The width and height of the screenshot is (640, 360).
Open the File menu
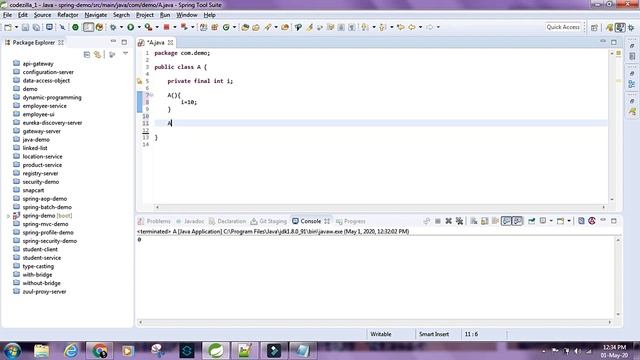(7, 15)
